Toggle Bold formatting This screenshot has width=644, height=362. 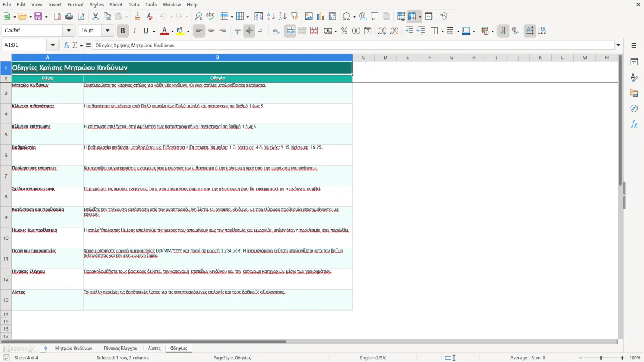123,31
